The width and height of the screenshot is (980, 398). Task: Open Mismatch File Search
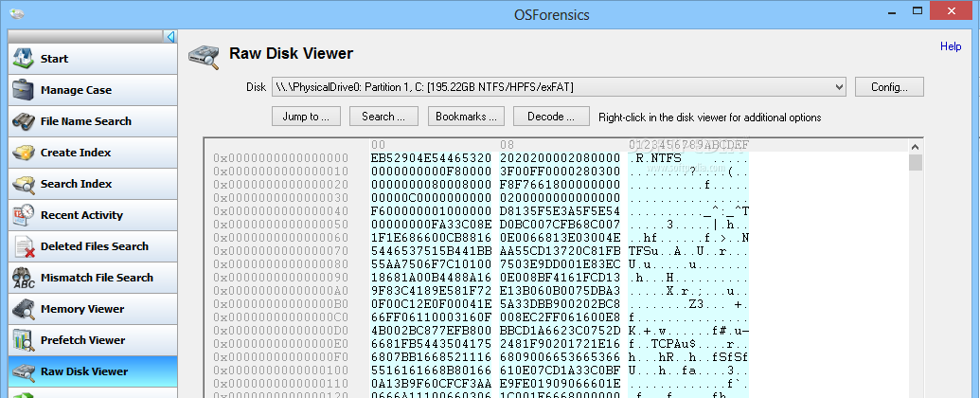93,278
